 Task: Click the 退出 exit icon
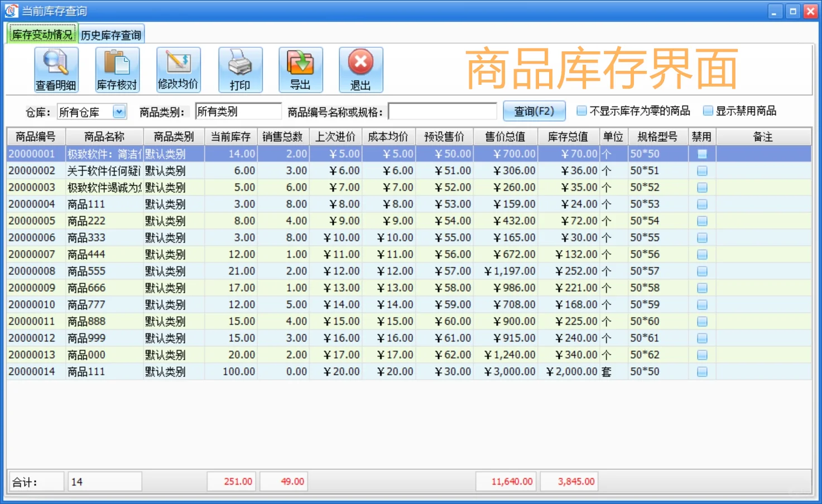point(360,69)
